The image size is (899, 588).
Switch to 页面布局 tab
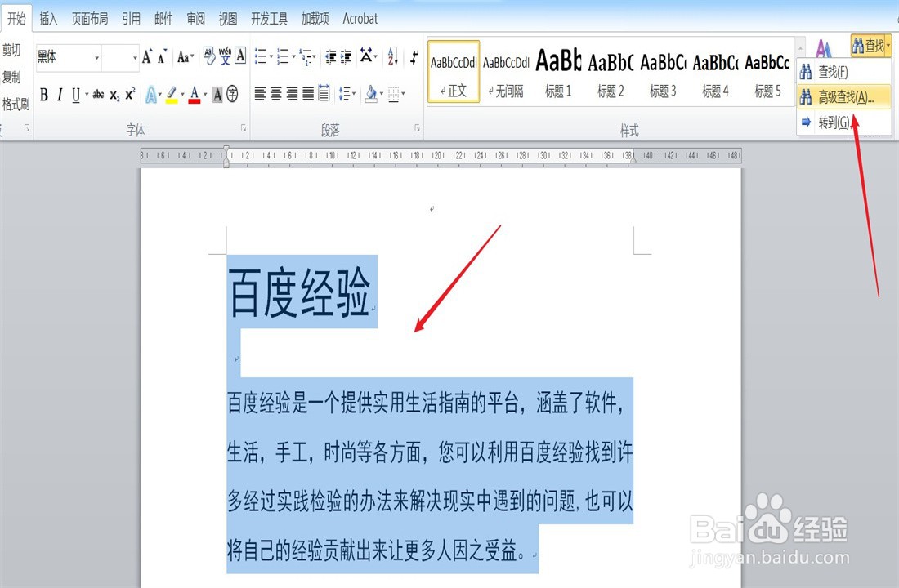tap(89, 19)
